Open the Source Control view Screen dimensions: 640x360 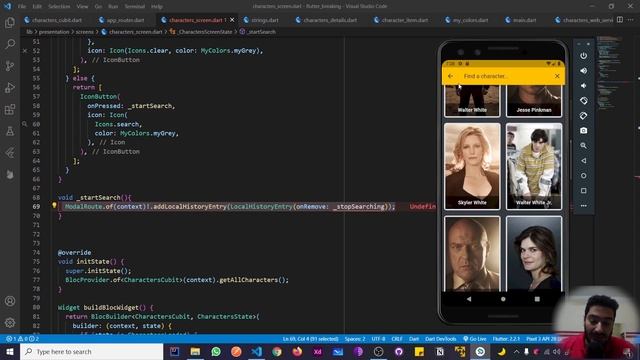click(10, 66)
